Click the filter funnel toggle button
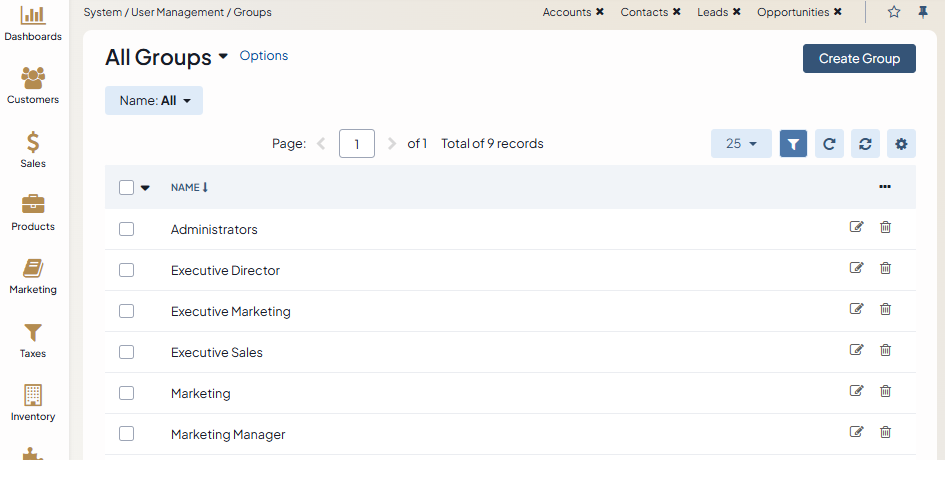 coord(793,144)
